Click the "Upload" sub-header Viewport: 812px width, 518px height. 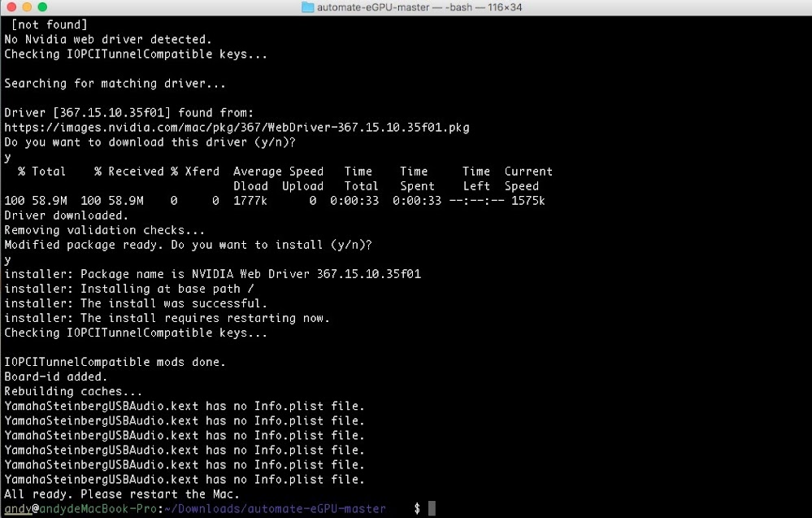303,186
